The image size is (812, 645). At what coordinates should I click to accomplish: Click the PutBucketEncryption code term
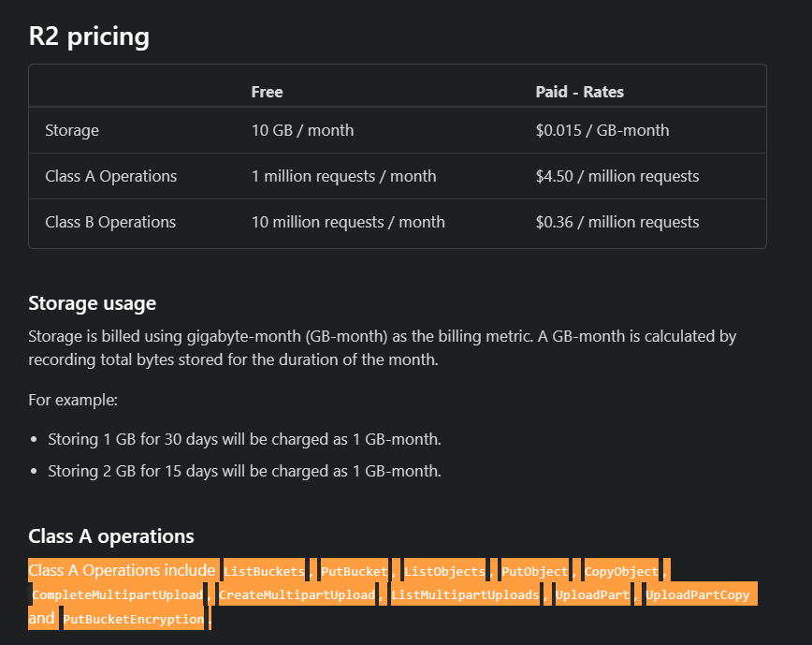point(133,620)
